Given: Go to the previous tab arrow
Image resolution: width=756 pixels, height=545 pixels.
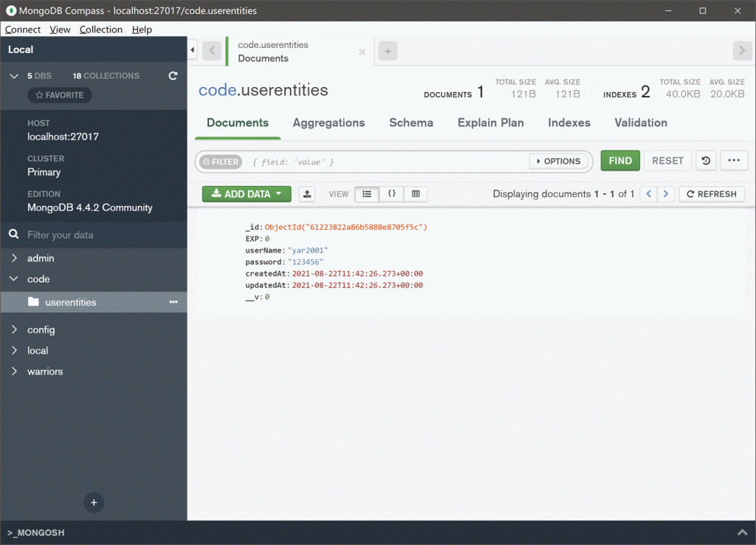Looking at the screenshot, I should [212, 51].
